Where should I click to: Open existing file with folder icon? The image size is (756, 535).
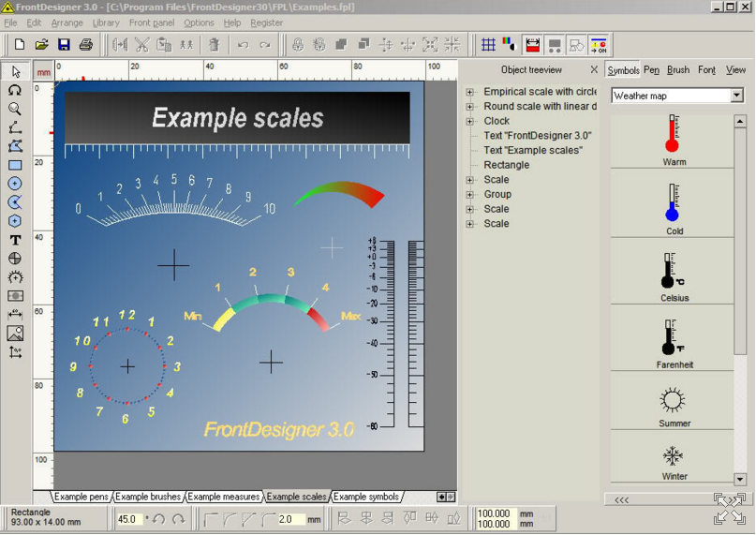click(x=41, y=44)
